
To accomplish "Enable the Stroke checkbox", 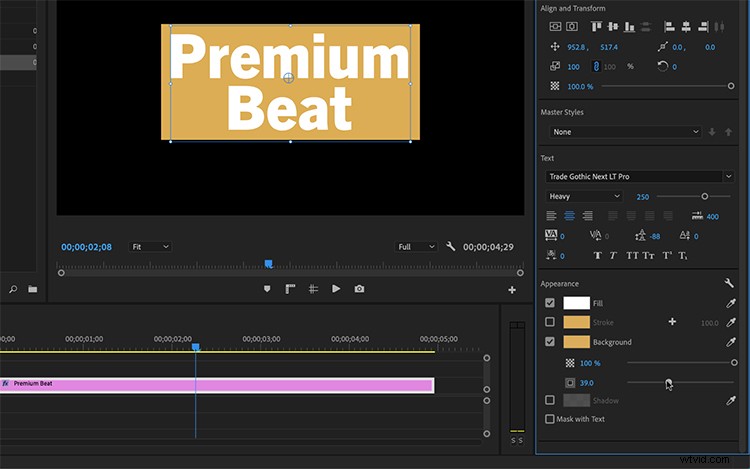I will (x=550, y=322).
